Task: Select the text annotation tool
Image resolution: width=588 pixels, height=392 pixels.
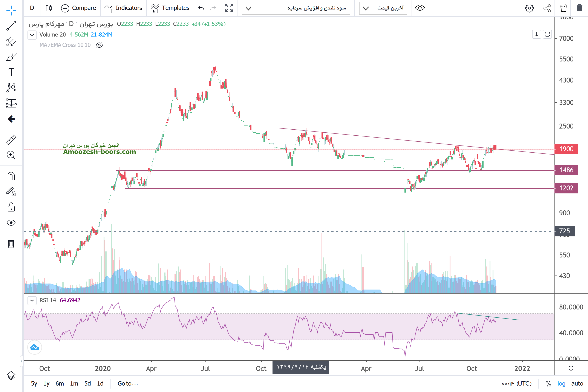Action: [x=11, y=72]
